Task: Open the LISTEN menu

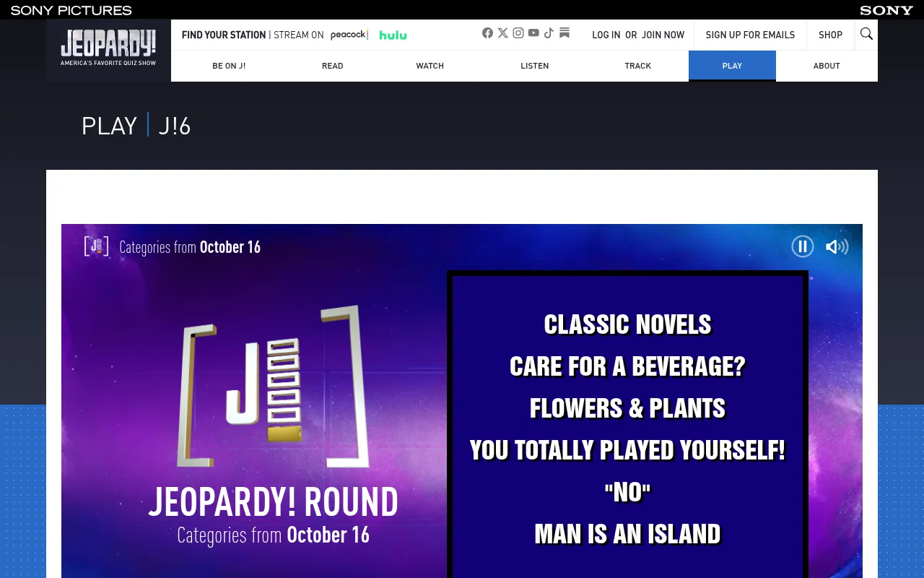Action: pyautogui.click(x=535, y=66)
